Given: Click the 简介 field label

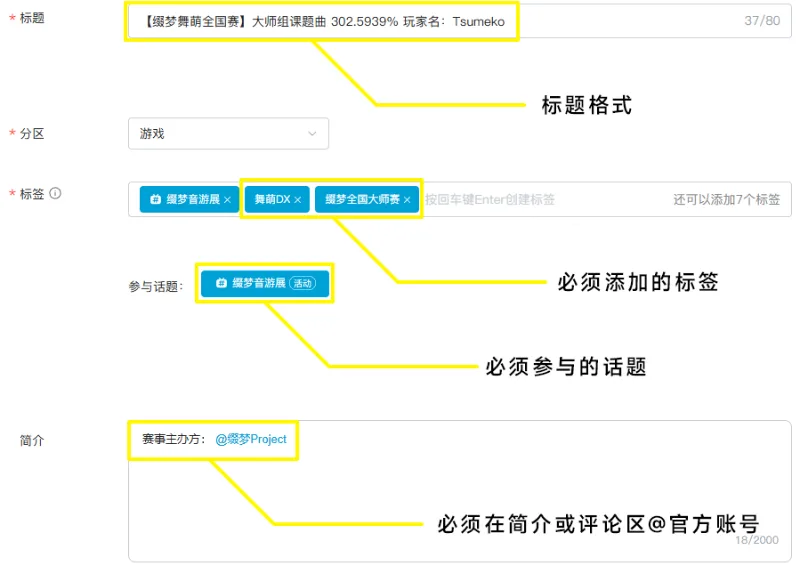Looking at the screenshot, I should click(32, 440).
